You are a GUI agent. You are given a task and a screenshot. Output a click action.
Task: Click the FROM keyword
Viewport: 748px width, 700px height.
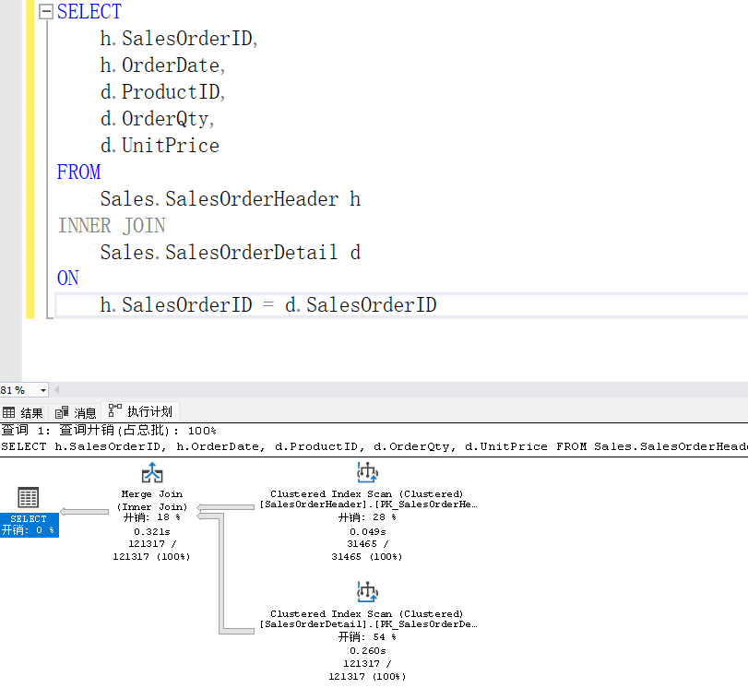click(x=78, y=172)
